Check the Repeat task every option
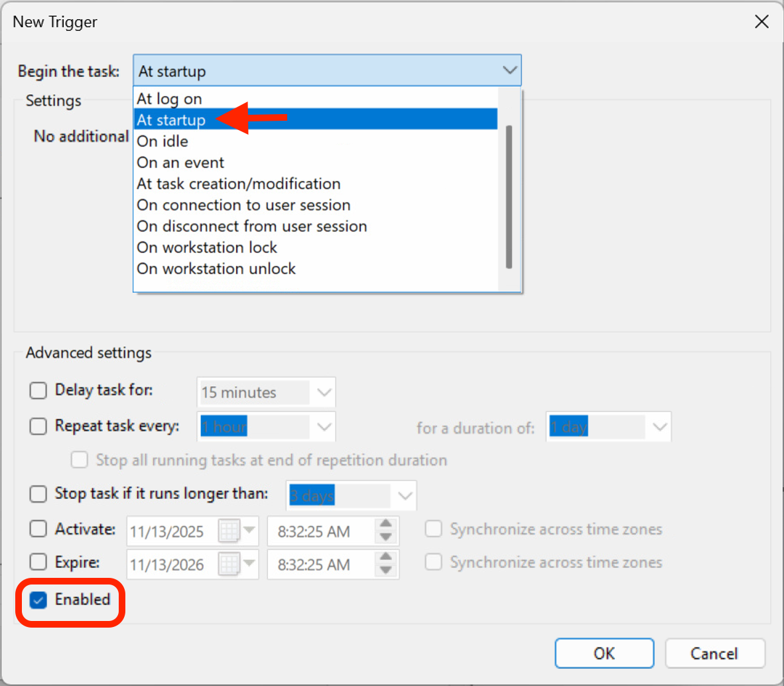This screenshot has width=784, height=686. click(38, 426)
